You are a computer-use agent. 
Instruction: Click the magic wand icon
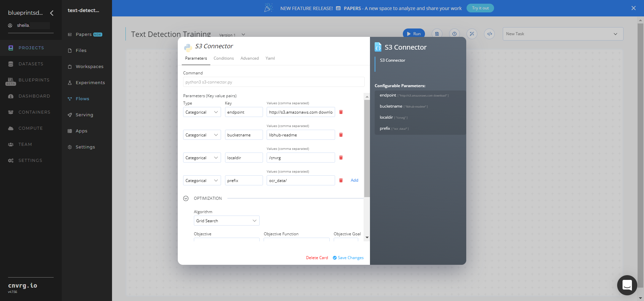tap(472, 34)
